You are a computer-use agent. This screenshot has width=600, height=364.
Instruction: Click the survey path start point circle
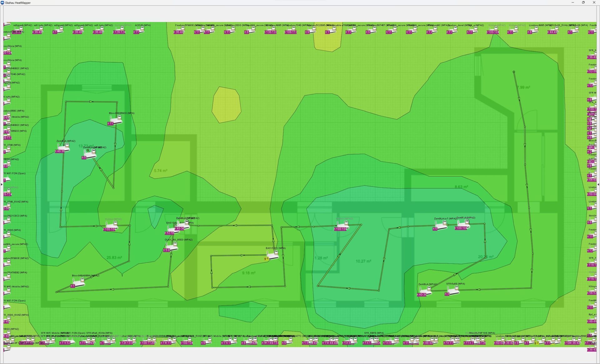coord(514,72)
